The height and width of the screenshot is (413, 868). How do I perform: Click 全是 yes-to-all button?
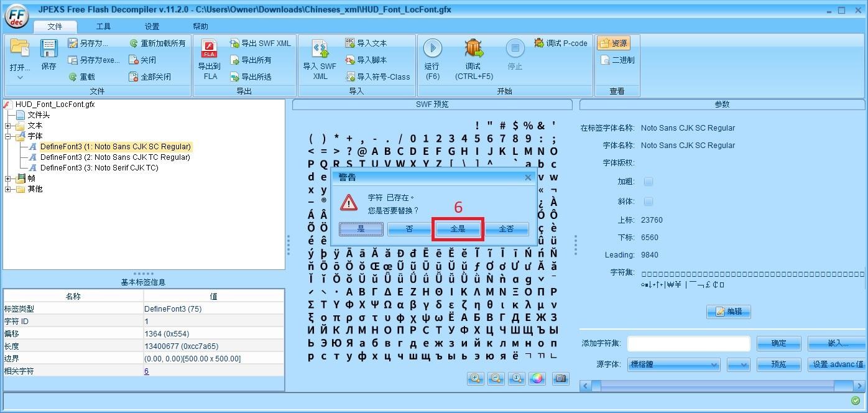tap(458, 229)
